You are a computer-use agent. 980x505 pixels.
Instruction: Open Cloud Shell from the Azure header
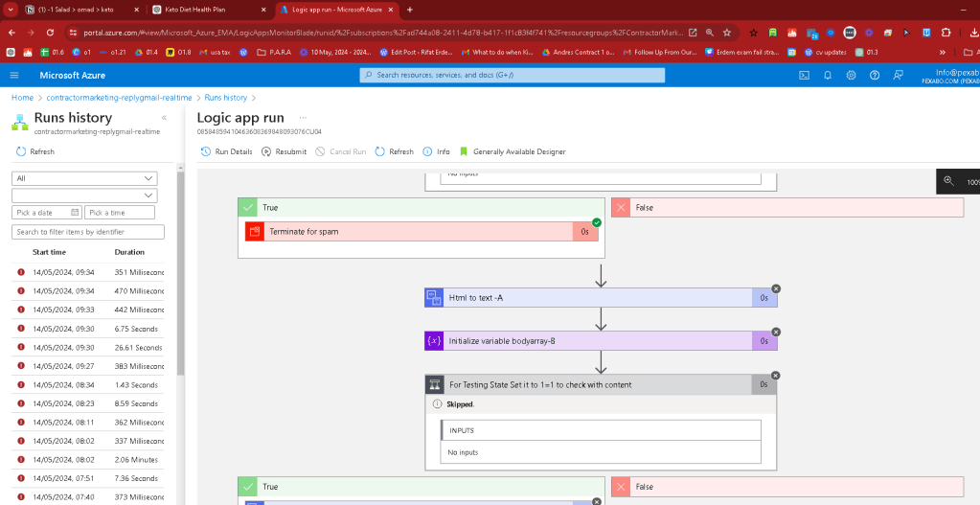click(805, 75)
